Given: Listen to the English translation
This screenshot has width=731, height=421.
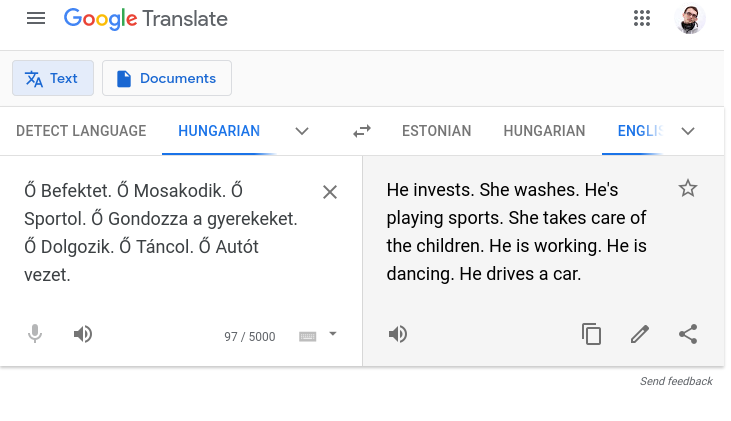Looking at the screenshot, I should pyautogui.click(x=398, y=334).
